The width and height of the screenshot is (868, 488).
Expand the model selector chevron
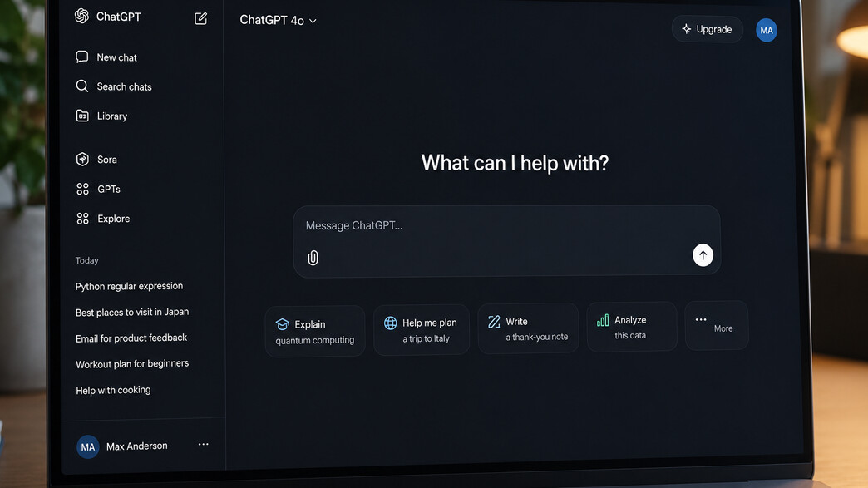point(313,21)
